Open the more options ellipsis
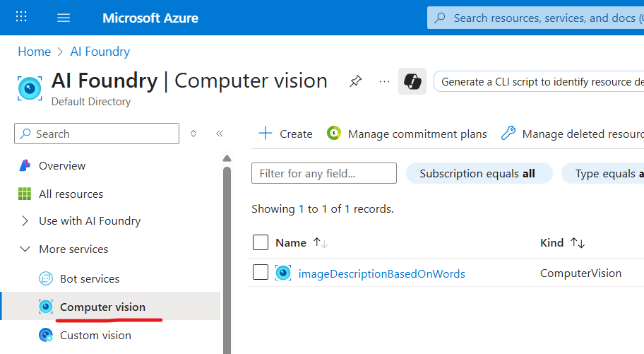This screenshot has width=644, height=354. [384, 81]
